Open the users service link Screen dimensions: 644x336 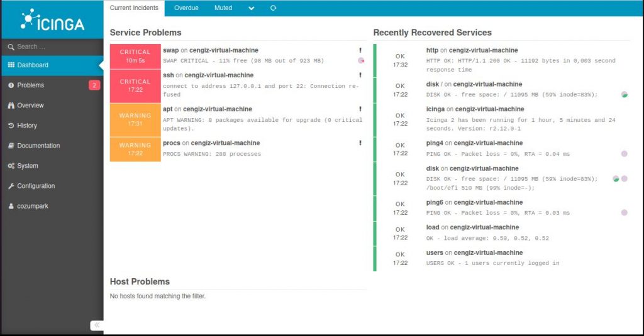tap(435, 252)
